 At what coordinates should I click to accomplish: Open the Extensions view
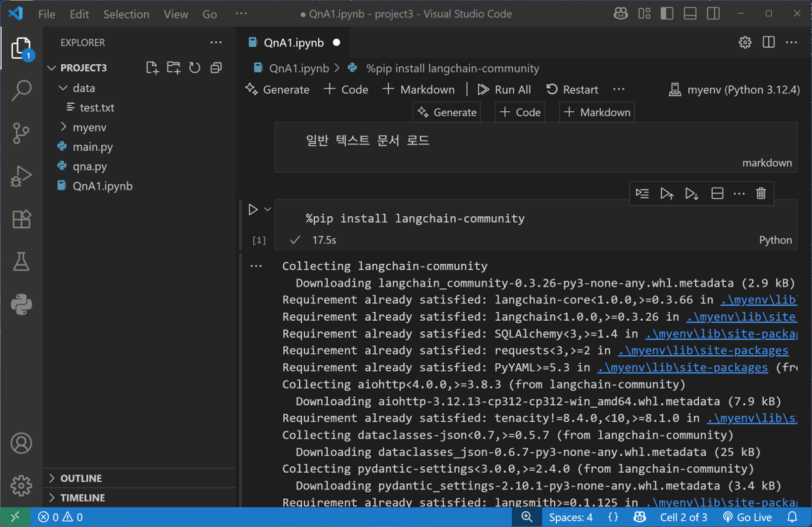coord(21,219)
